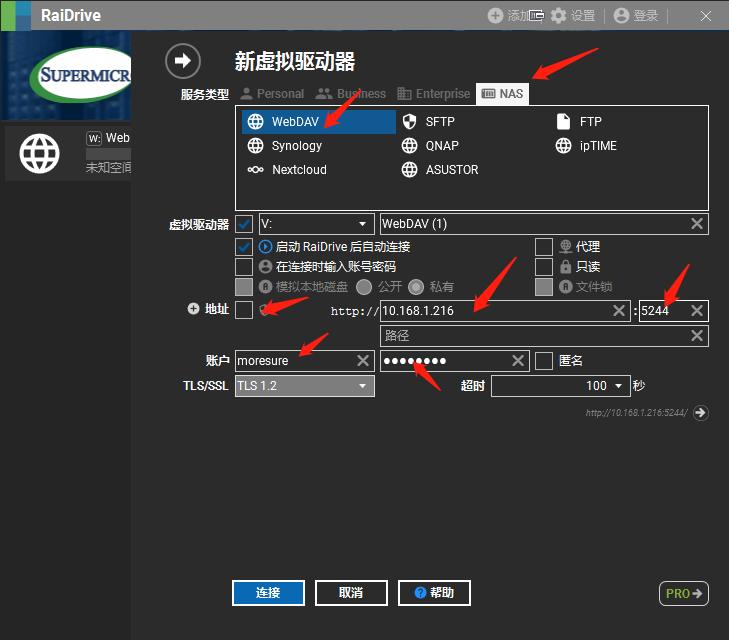The image size is (729, 640).
Task: Open the TLS 1.2 dropdown
Action: pos(305,386)
